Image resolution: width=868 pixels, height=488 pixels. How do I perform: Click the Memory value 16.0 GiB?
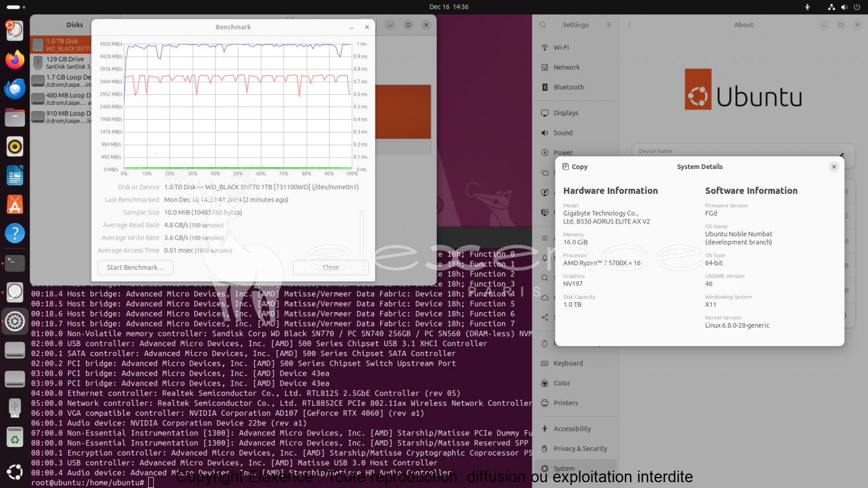pos(575,243)
